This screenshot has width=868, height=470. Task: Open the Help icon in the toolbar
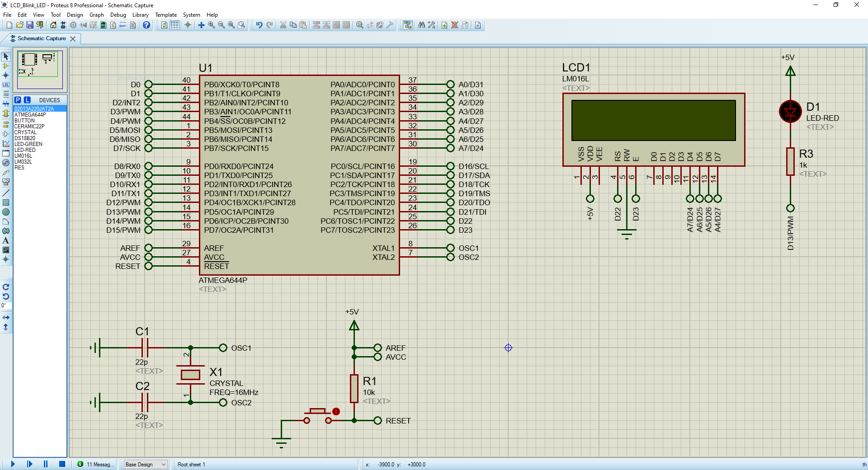click(146, 25)
